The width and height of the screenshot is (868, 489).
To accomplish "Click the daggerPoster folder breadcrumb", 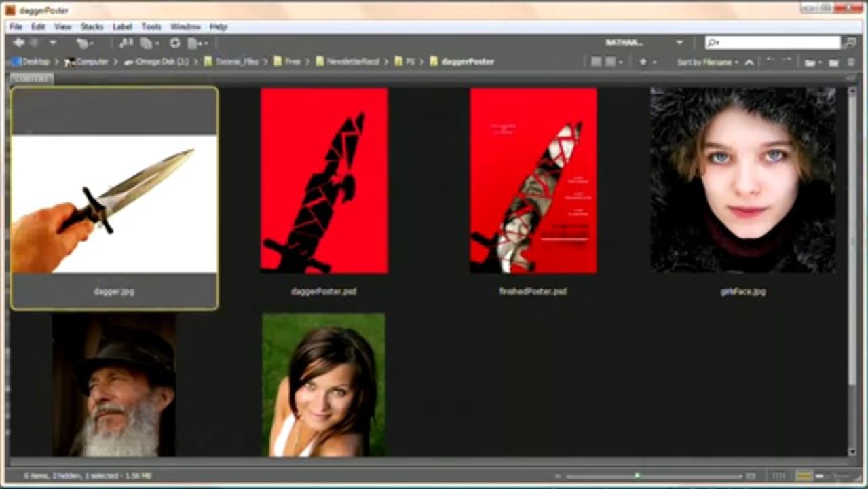I will tap(461, 61).
